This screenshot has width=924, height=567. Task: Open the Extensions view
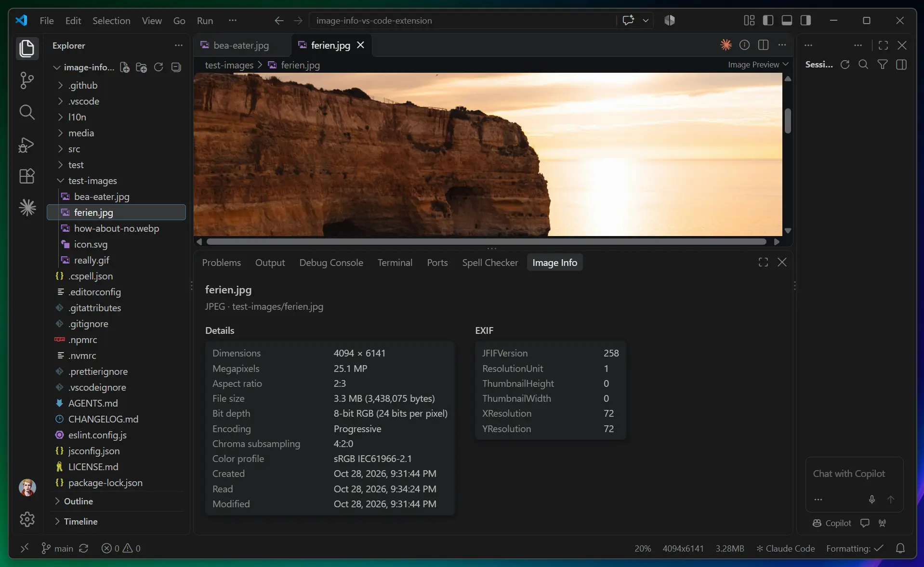click(27, 176)
